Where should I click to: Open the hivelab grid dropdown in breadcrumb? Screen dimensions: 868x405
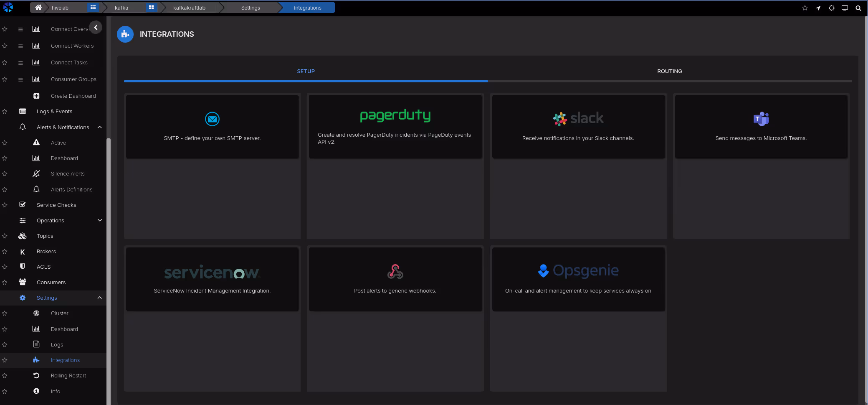click(x=93, y=8)
